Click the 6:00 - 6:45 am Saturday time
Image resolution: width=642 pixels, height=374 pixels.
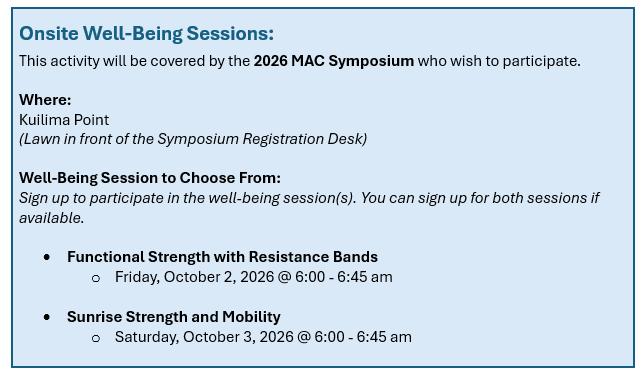[363, 337]
